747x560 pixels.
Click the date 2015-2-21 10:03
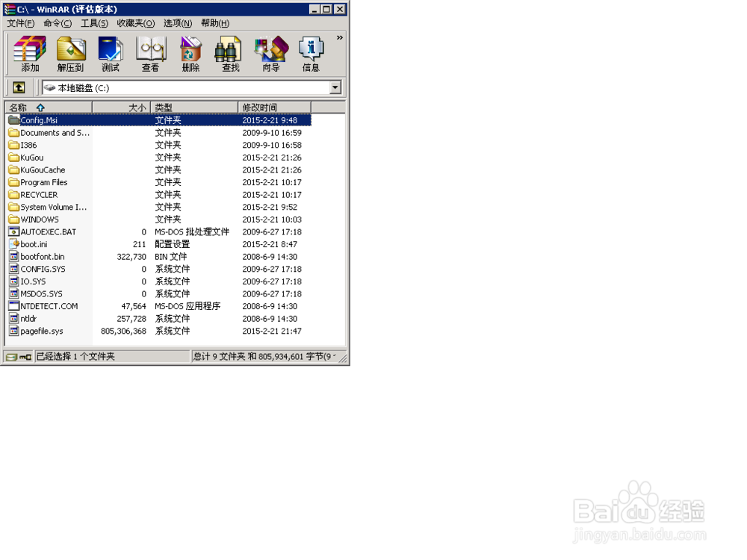pos(272,220)
